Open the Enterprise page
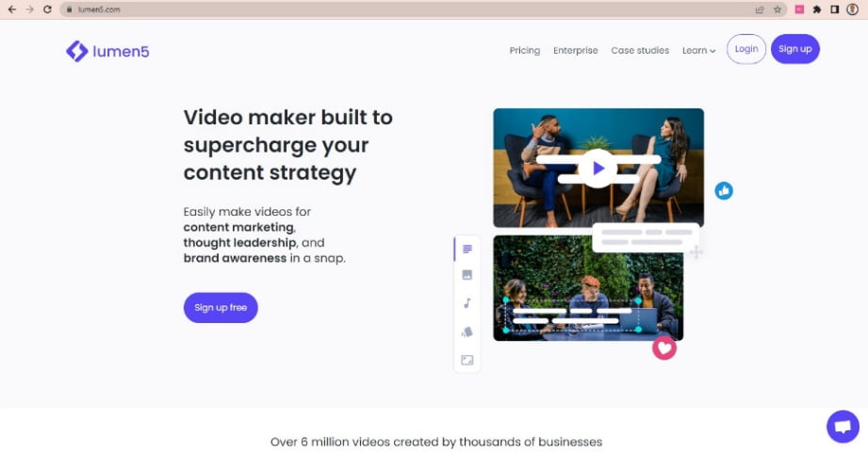Viewport: 868px width, 453px height. (x=576, y=50)
